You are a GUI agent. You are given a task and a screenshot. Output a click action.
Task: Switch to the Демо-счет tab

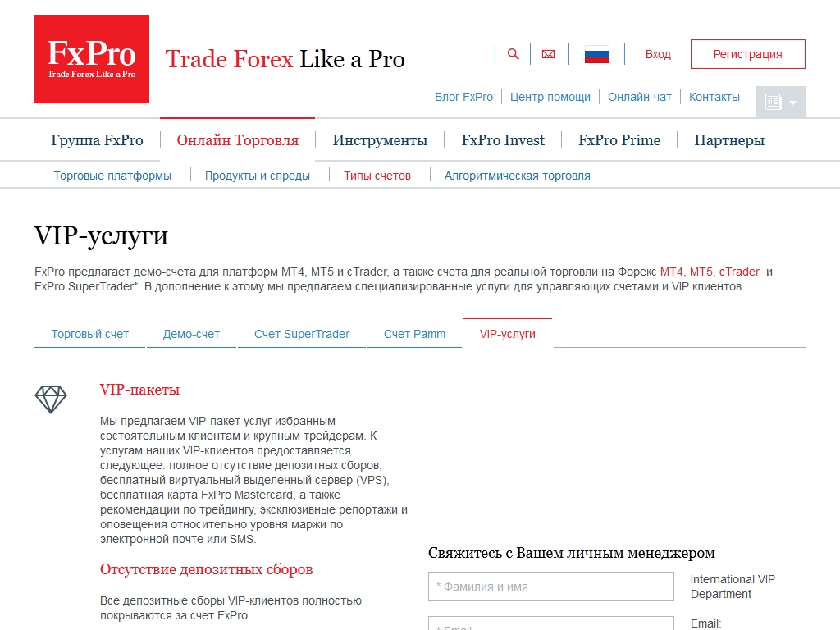pyautogui.click(x=191, y=334)
